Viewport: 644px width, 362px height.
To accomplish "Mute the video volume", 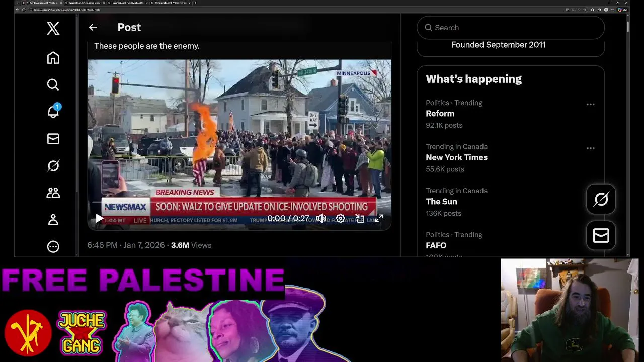I will 321,218.
